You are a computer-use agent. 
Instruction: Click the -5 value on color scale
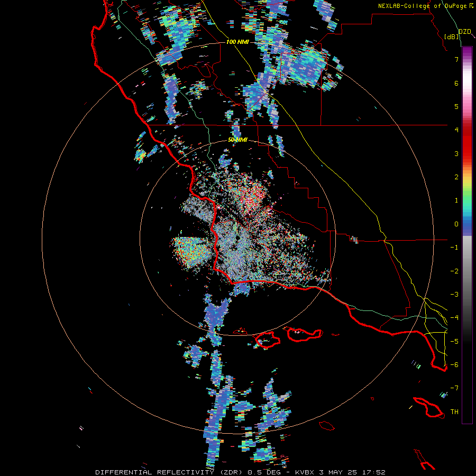[x=454, y=341]
